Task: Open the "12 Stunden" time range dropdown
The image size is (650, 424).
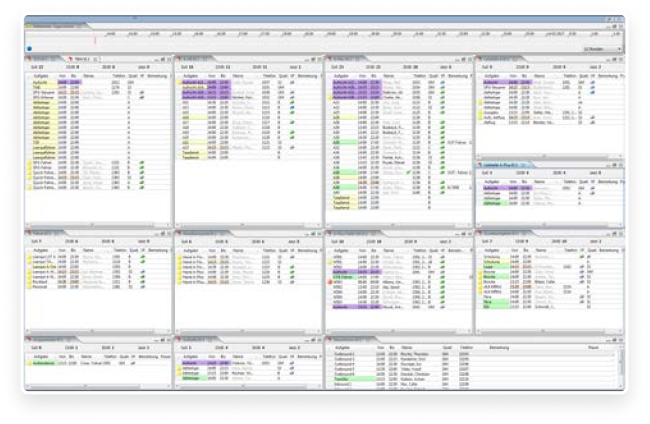Action: pyautogui.click(x=603, y=48)
